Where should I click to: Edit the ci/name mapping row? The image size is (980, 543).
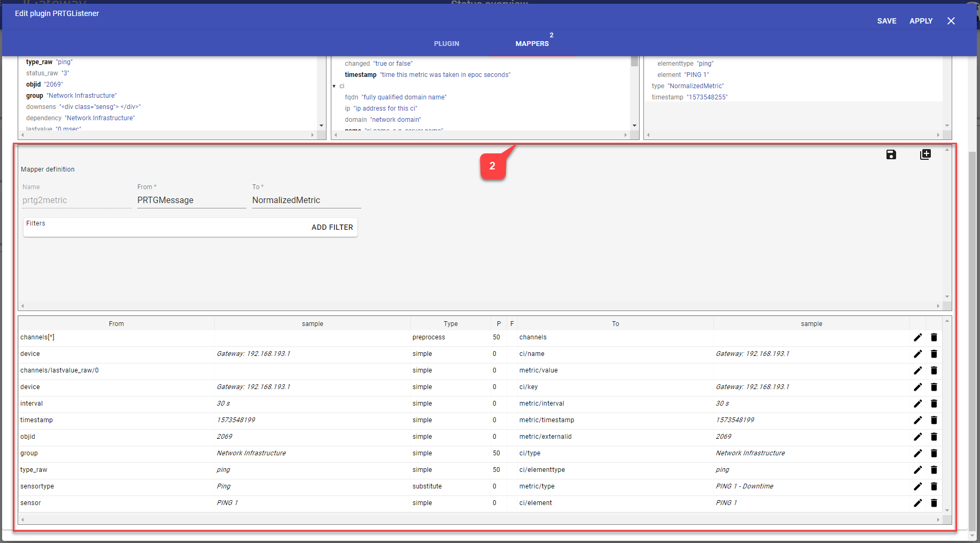tap(917, 354)
